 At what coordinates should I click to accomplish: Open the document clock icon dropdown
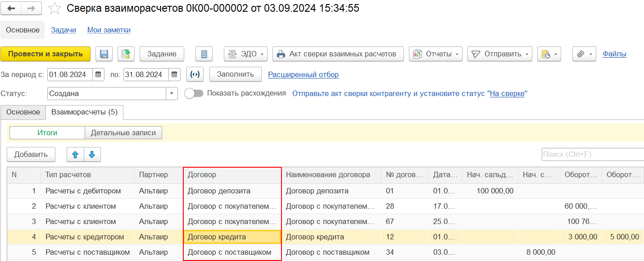[549, 54]
